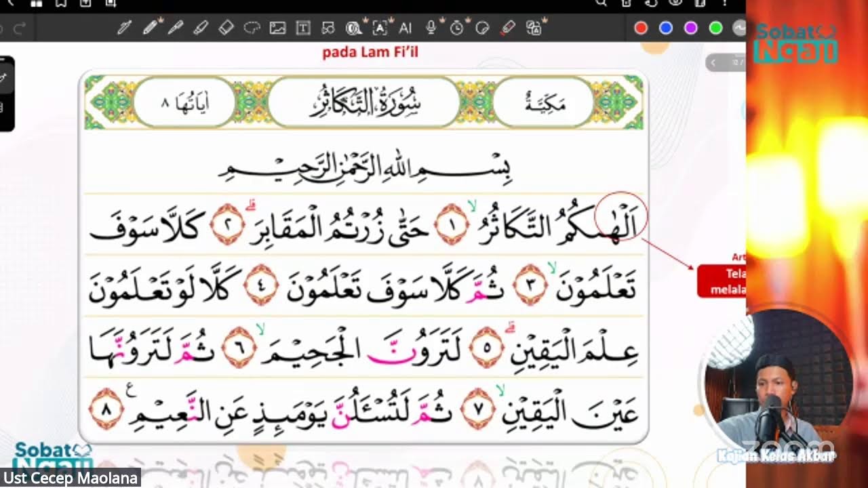
Task: Click ayah marker number 4
Action: point(261,286)
